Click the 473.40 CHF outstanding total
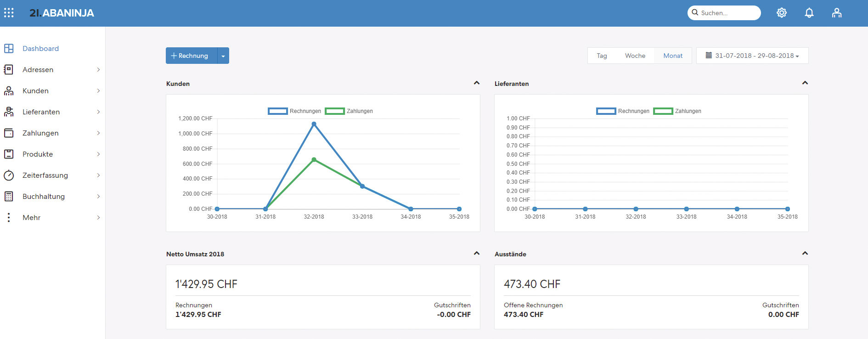This screenshot has height=339, width=868. pos(532,284)
